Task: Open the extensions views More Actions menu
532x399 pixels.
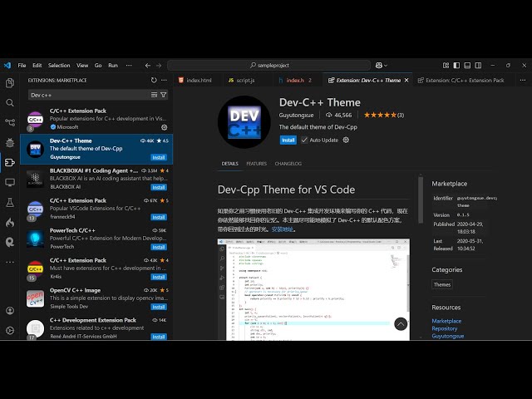Action: [165, 81]
